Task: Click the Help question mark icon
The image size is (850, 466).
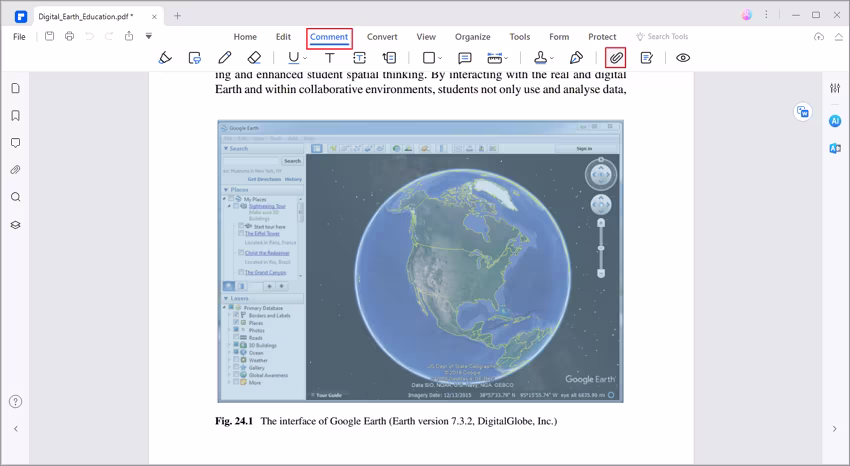Action: coord(16,402)
